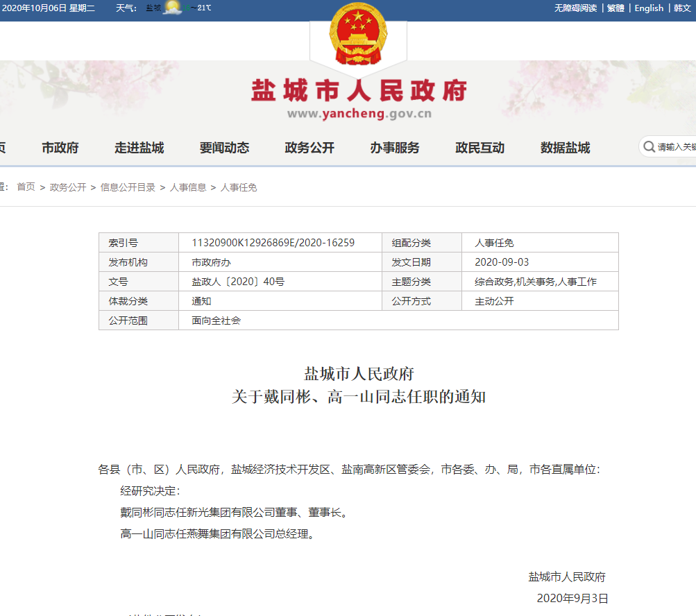696x616 pixels.
Task: Open the 政务公开 menu
Action: (309, 147)
